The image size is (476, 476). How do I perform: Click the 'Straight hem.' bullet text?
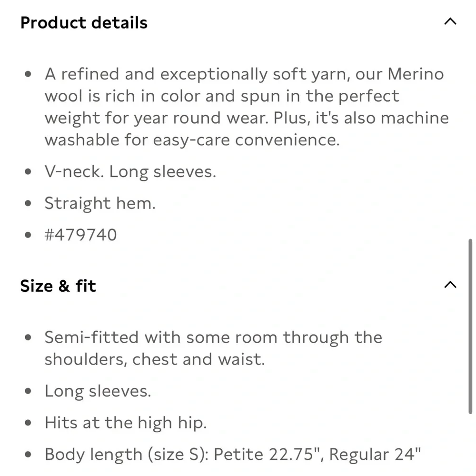100,203
